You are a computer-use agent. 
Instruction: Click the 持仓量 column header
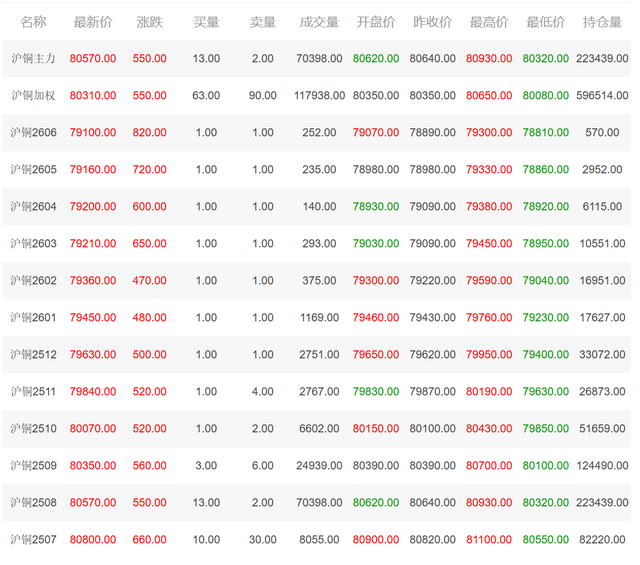(x=602, y=22)
